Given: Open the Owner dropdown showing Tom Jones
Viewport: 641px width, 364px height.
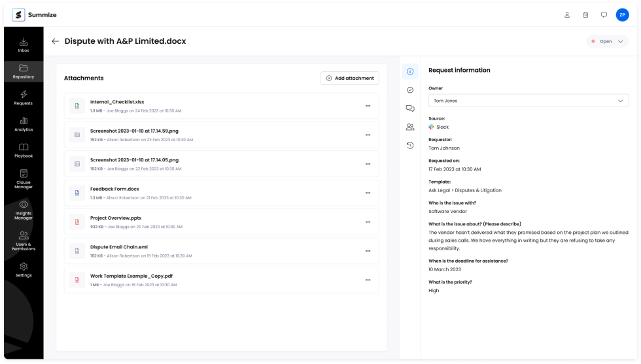Looking at the screenshot, I should pos(528,101).
